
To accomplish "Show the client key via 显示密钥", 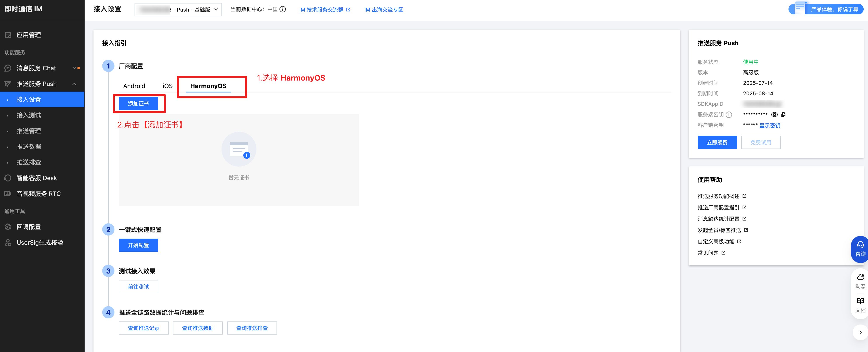I will (x=770, y=125).
